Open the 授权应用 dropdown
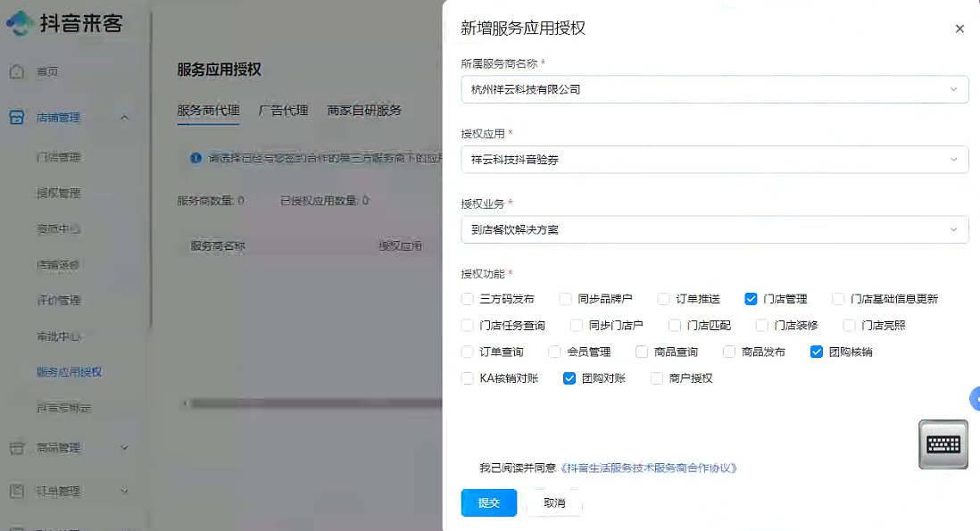This screenshot has width=980, height=531. coord(714,159)
